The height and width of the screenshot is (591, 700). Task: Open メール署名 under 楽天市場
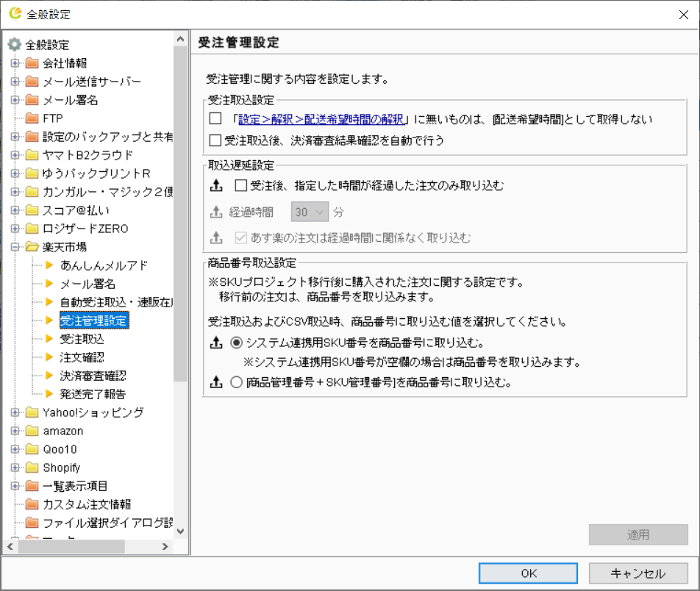pyautogui.click(x=87, y=284)
